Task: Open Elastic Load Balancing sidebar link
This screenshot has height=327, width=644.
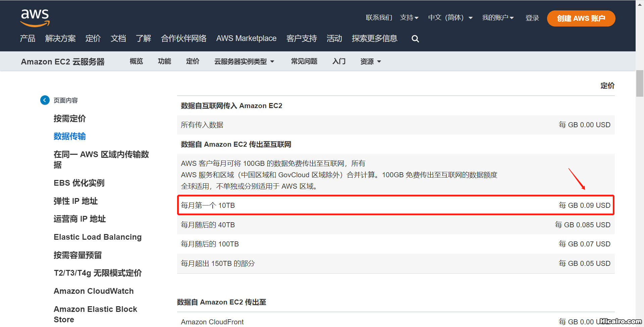Action: coord(98,237)
